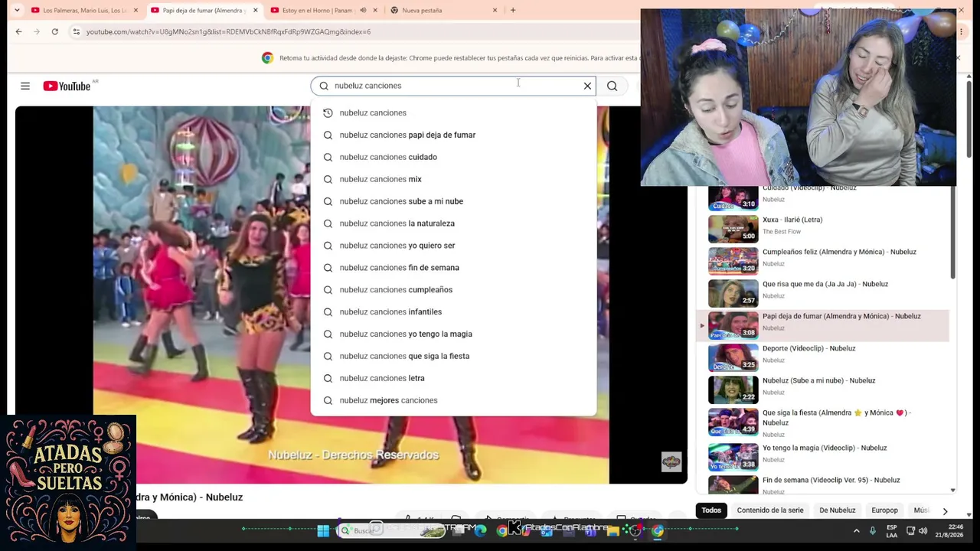Choose the 'nubeluz canciones cumpleaños' suggestion
980x551 pixels.
tap(453, 289)
